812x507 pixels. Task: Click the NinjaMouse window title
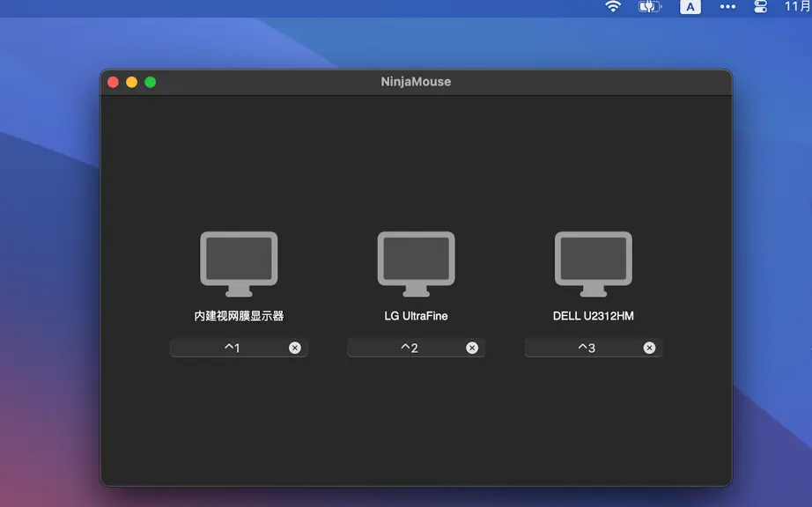pos(416,82)
